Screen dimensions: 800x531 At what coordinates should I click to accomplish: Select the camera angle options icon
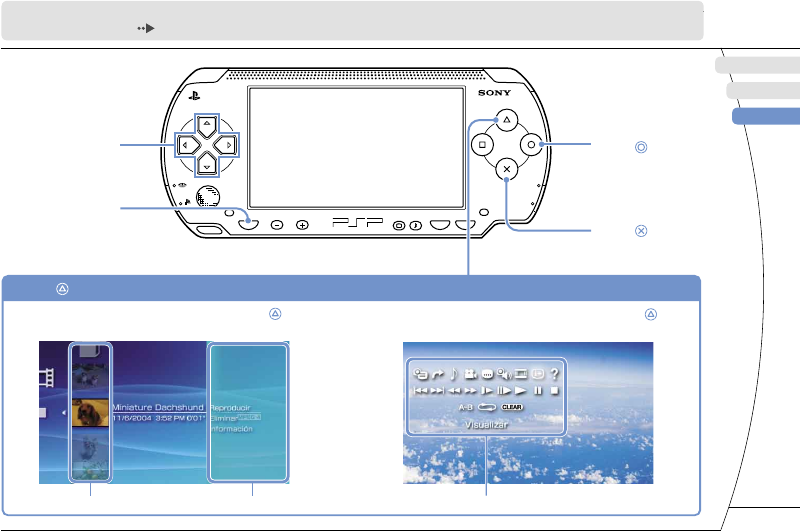click(x=470, y=374)
